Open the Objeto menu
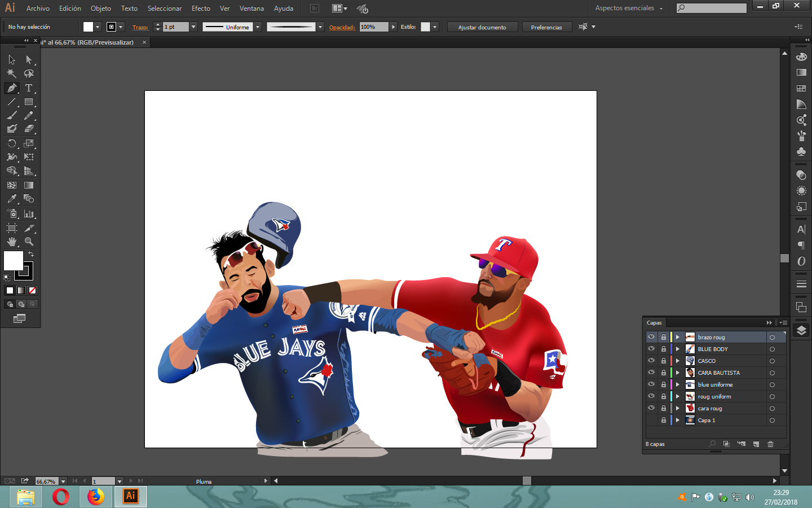 coord(101,8)
